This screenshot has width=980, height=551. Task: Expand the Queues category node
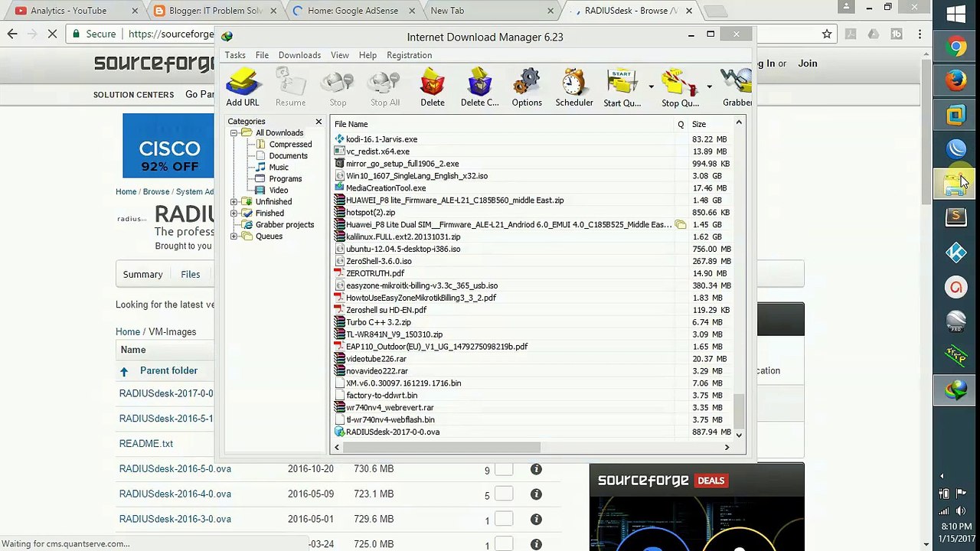point(234,236)
